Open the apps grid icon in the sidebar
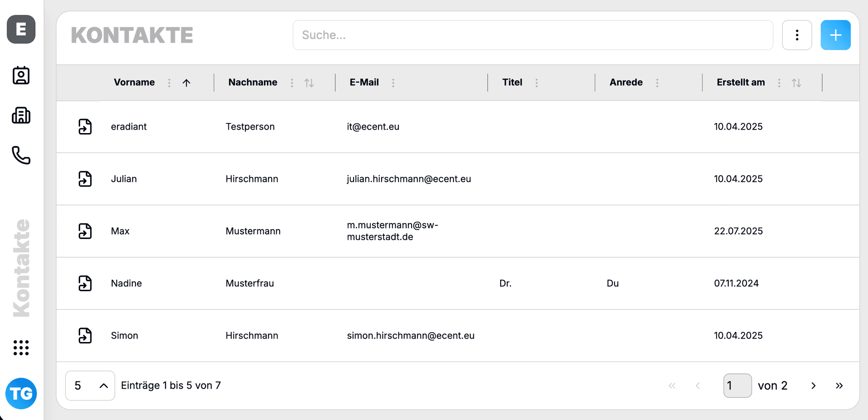Screen dimensions: 868x420 coord(21,348)
